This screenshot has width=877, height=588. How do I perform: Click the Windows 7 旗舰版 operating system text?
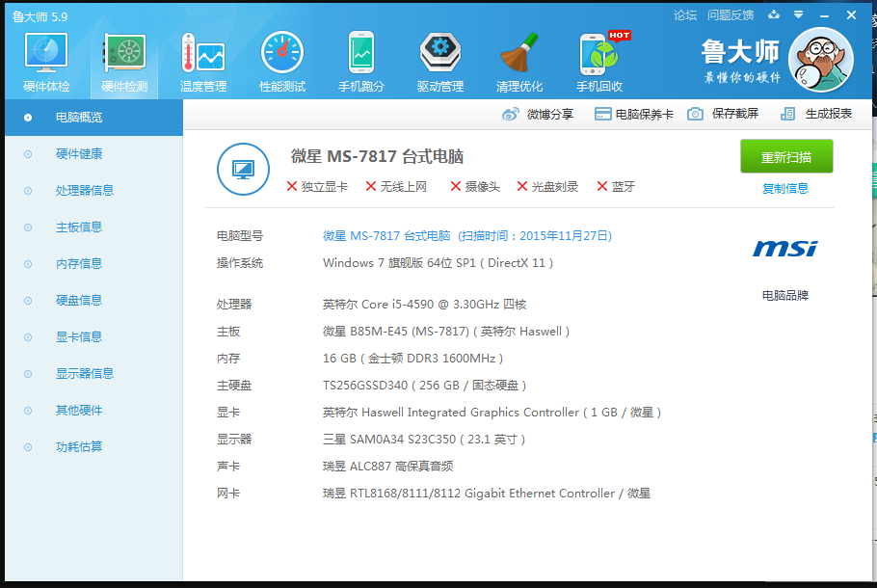pos(438,263)
